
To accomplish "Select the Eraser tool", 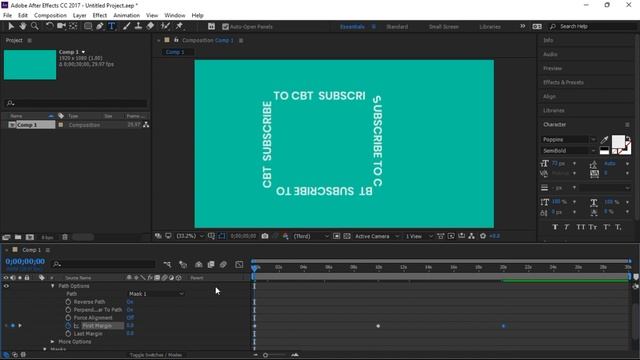I will 150,26.
